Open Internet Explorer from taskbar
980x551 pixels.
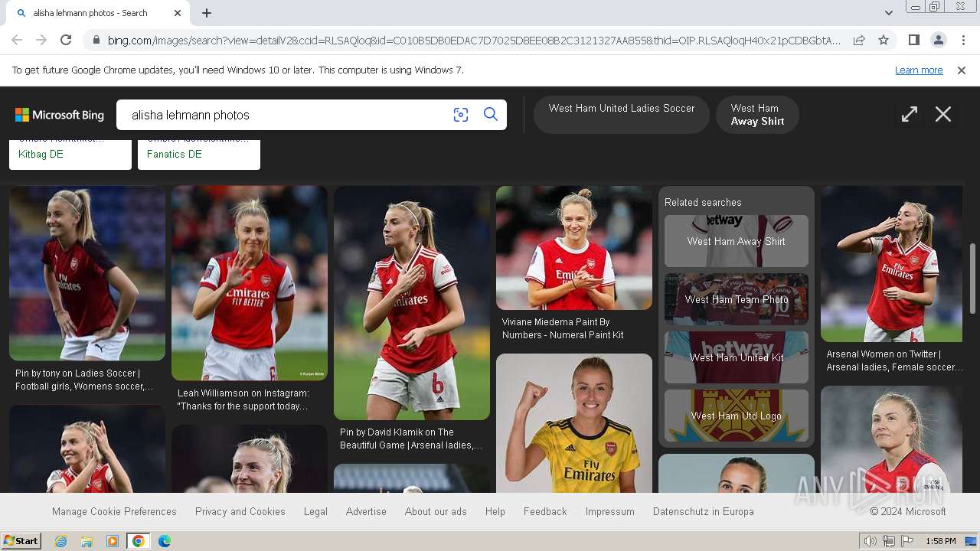pyautogui.click(x=60, y=541)
